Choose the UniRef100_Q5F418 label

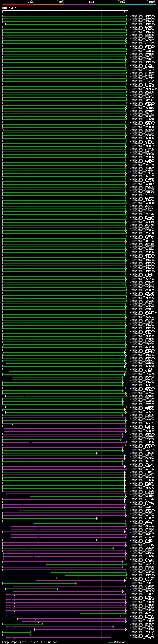click(x=142, y=244)
